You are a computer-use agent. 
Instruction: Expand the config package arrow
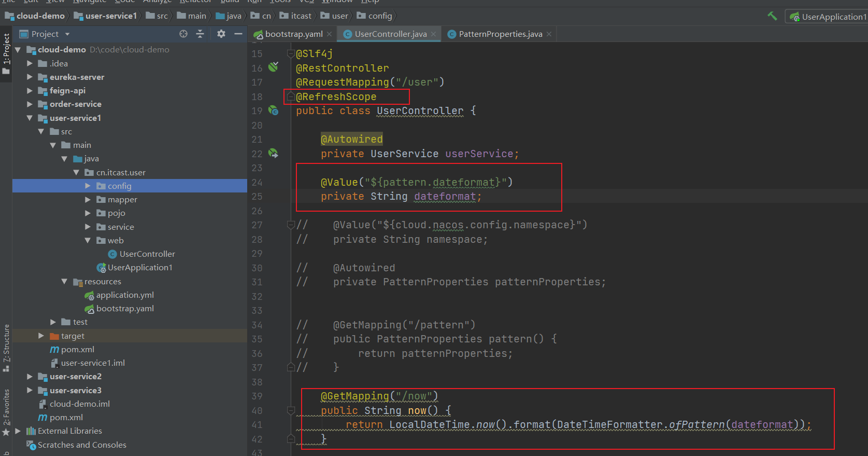coord(88,186)
